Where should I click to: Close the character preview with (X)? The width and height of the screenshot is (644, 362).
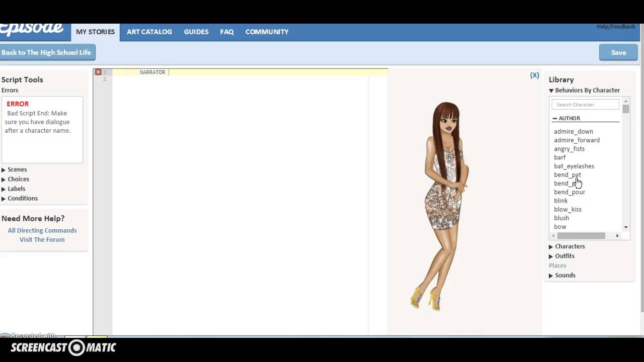534,75
